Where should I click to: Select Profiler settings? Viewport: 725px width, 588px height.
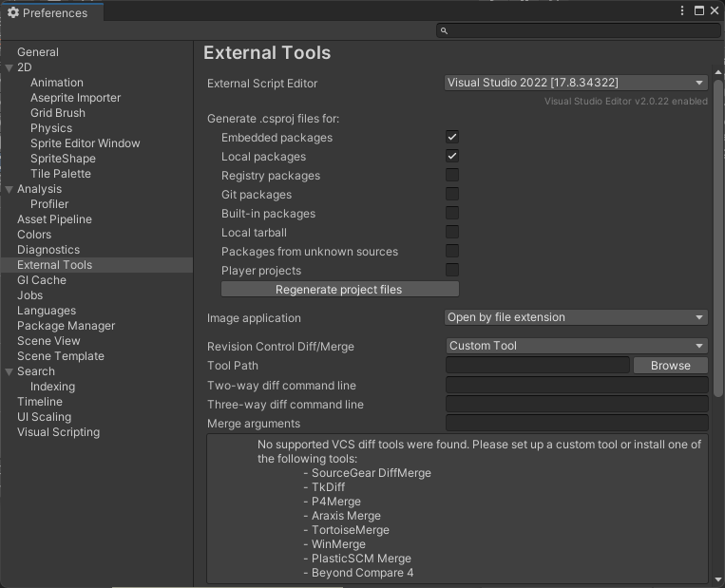(49, 204)
